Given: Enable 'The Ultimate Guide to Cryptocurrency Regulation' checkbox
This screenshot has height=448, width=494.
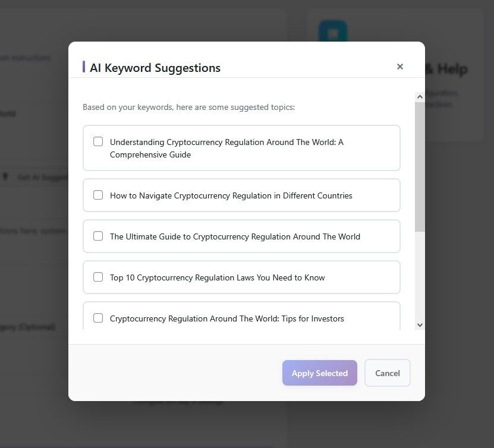Looking at the screenshot, I should point(98,236).
